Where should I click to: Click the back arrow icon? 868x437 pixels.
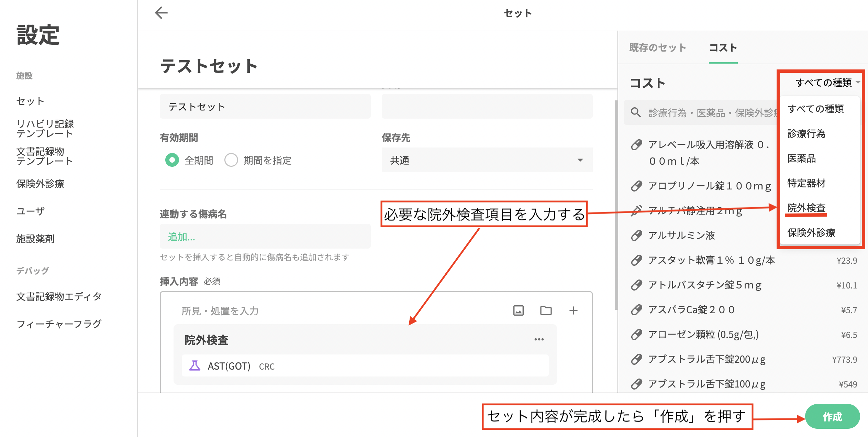[161, 13]
